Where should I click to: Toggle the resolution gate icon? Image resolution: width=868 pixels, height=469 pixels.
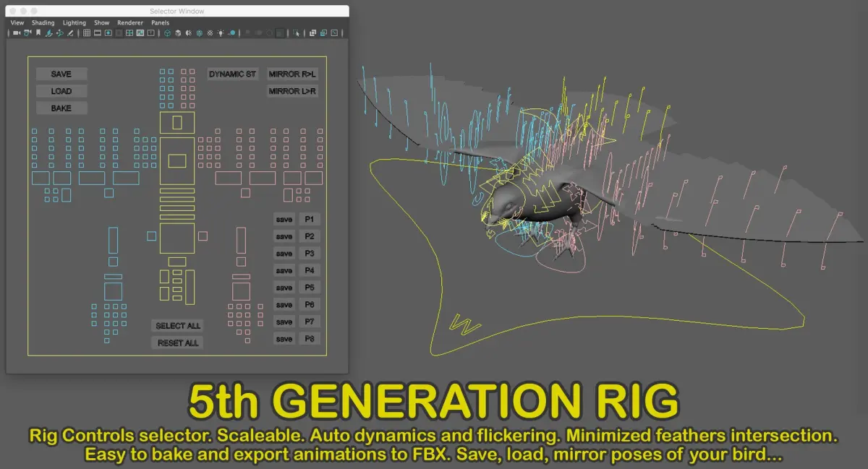[109, 33]
